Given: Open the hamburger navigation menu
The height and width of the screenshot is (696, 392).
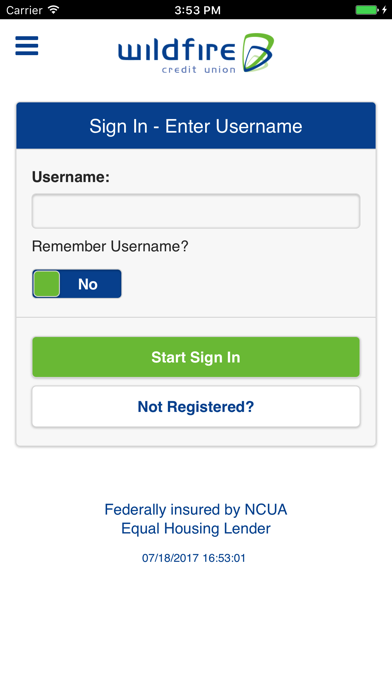Looking at the screenshot, I should click(x=27, y=46).
